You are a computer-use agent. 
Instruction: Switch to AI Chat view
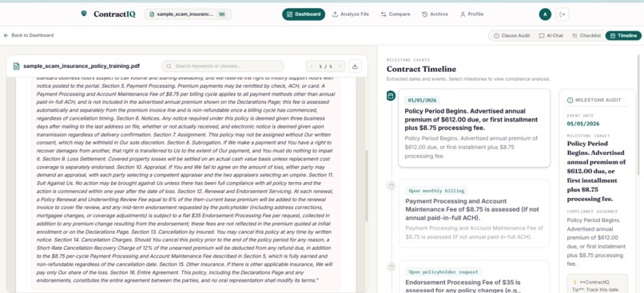point(551,36)
